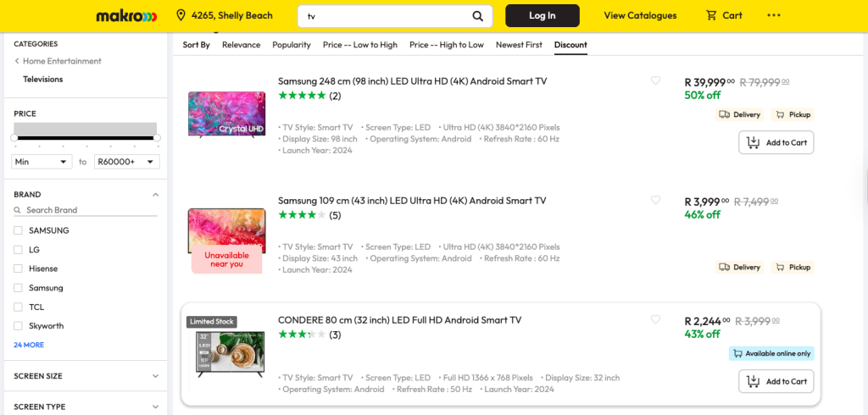Tick the Hisense brand checkbox
Viewport: 868px width, 415px height.
19,268
